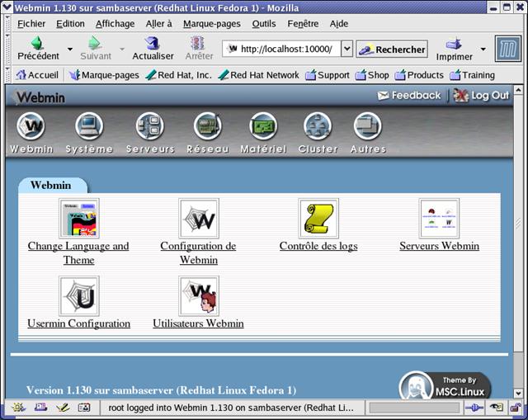The image size is (528, 420).
Task: Open the Edition menu
Action: (x=70, y=24)
